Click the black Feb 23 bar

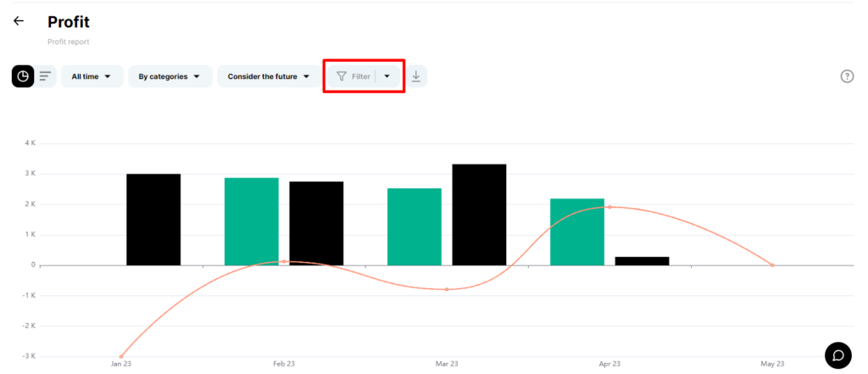[x=316, y=223]
